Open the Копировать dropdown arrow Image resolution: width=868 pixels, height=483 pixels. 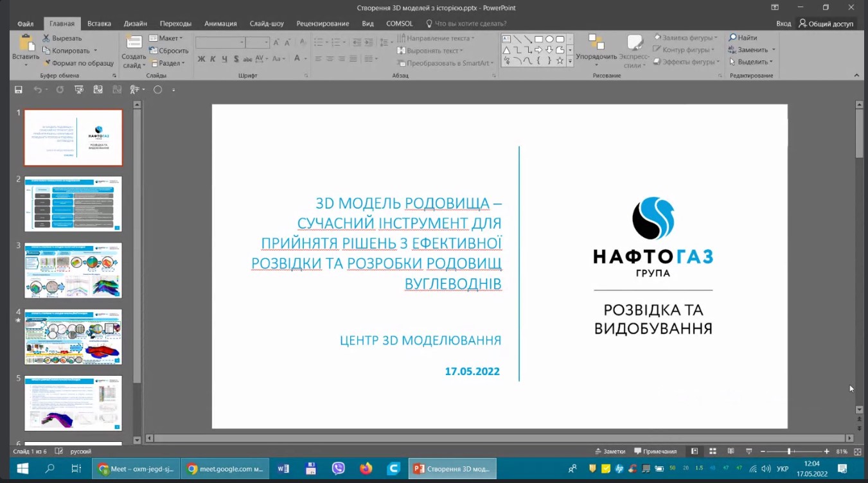pyautogui.click(x=95, y=51)
